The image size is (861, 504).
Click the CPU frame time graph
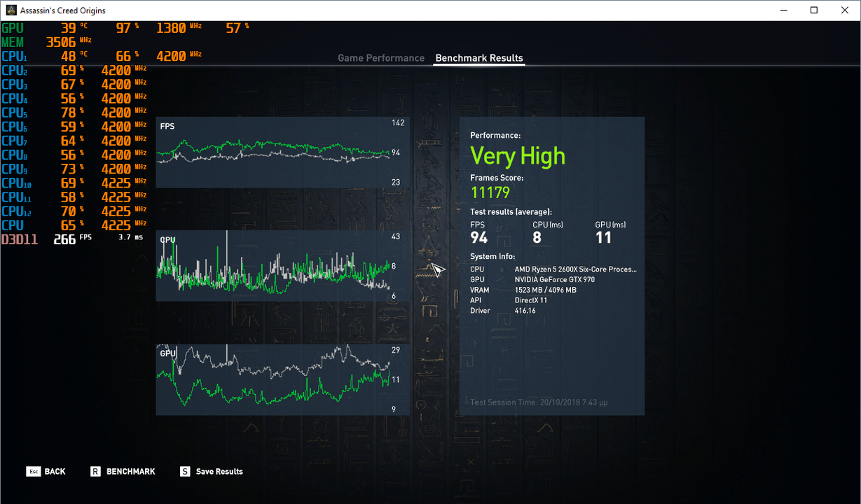pyautogui.click(x=282, y=266)
